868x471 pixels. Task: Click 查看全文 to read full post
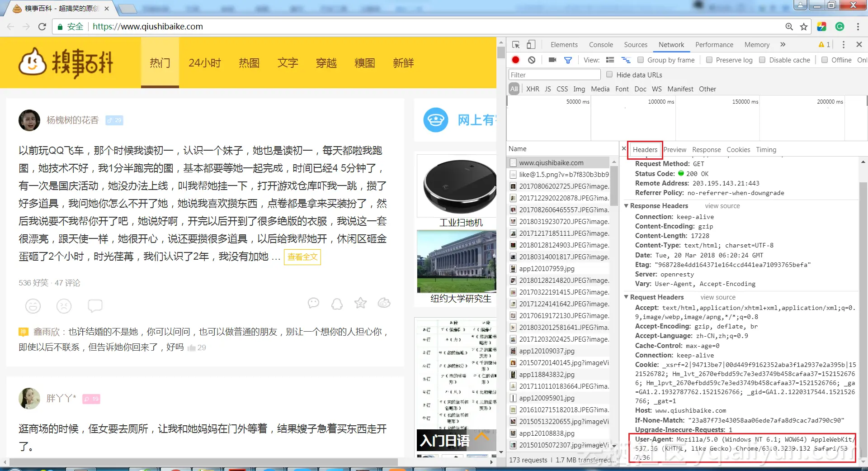tap(302, 257)
